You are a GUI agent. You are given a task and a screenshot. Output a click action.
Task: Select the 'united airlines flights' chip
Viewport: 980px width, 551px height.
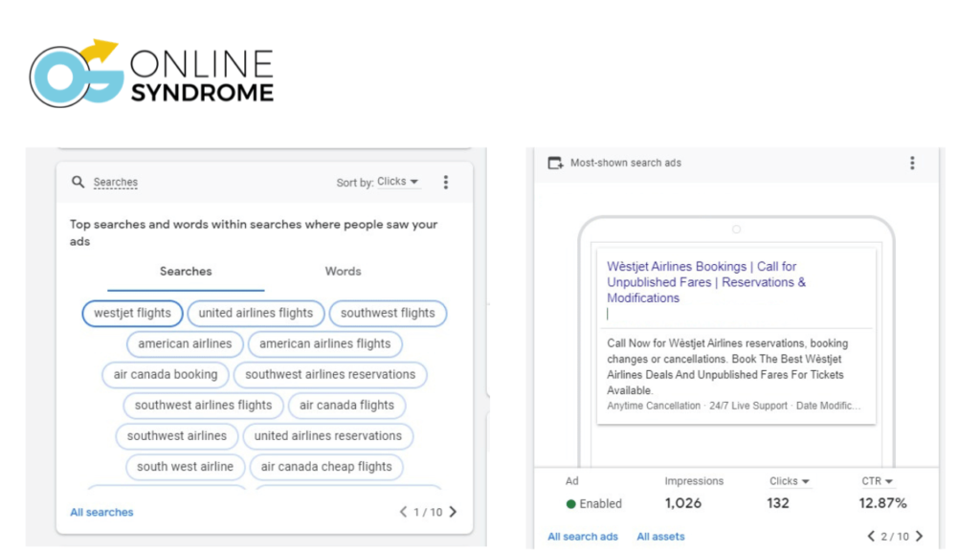(x=256, y=313)
